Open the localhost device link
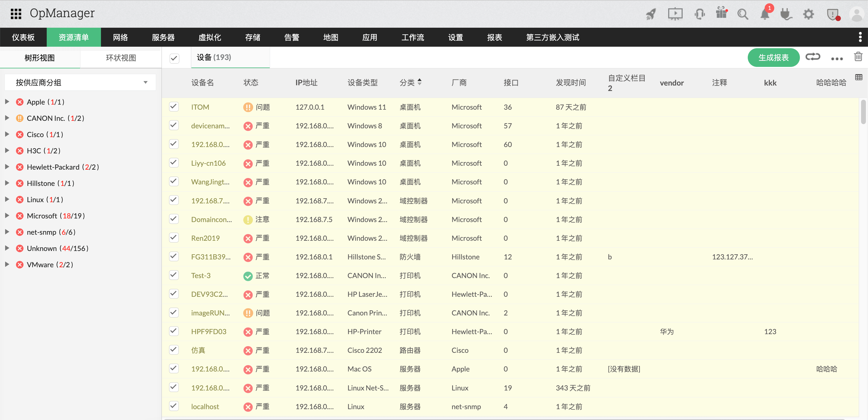Image resolution: width=868 pixels, height=420 pixels. (x=205, y=406)
